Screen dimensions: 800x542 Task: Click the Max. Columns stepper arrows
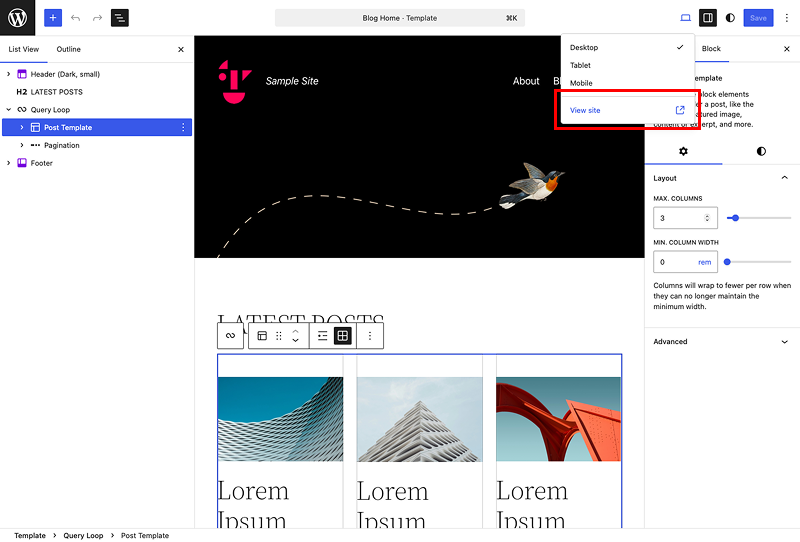pyautogui.click(x=707, y=218)
